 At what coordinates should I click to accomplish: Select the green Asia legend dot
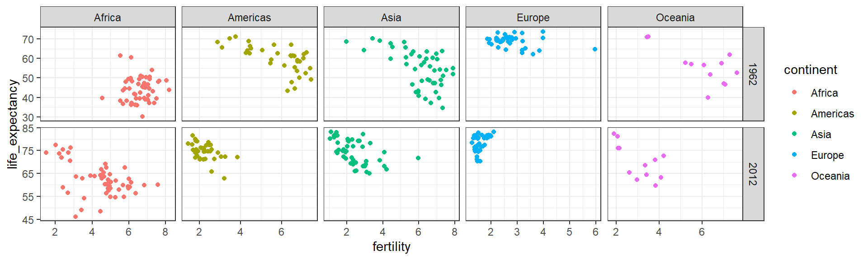coord(794,134)
